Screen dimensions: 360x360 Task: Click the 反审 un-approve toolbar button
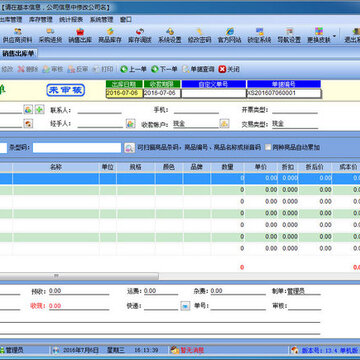tap(78, 69)
